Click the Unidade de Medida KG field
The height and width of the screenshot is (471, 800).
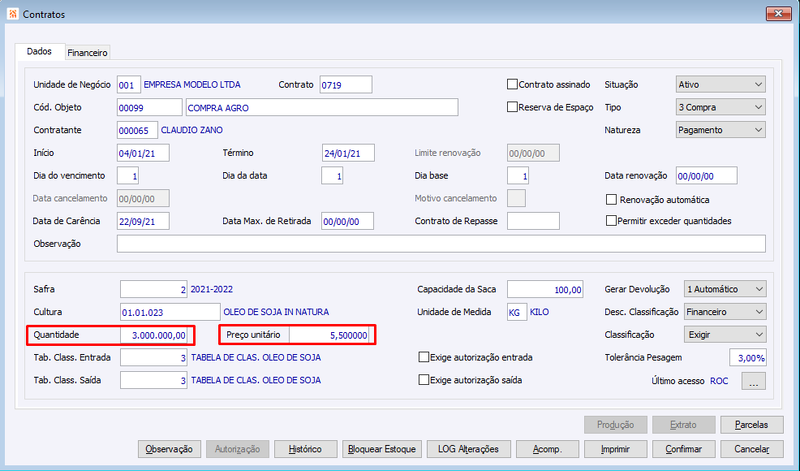(517, 312)
